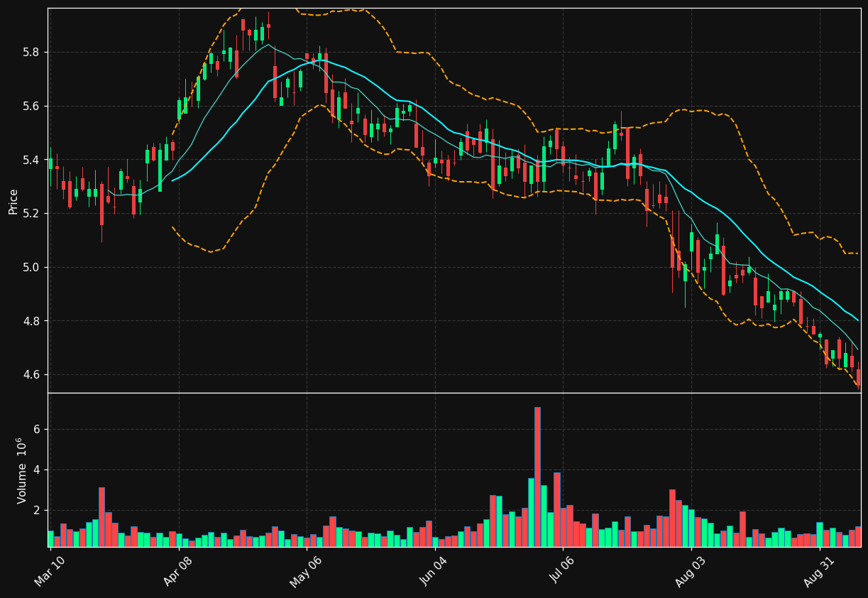Click the Price axis title
Screen dimensions: 868x598
(13, 201)
